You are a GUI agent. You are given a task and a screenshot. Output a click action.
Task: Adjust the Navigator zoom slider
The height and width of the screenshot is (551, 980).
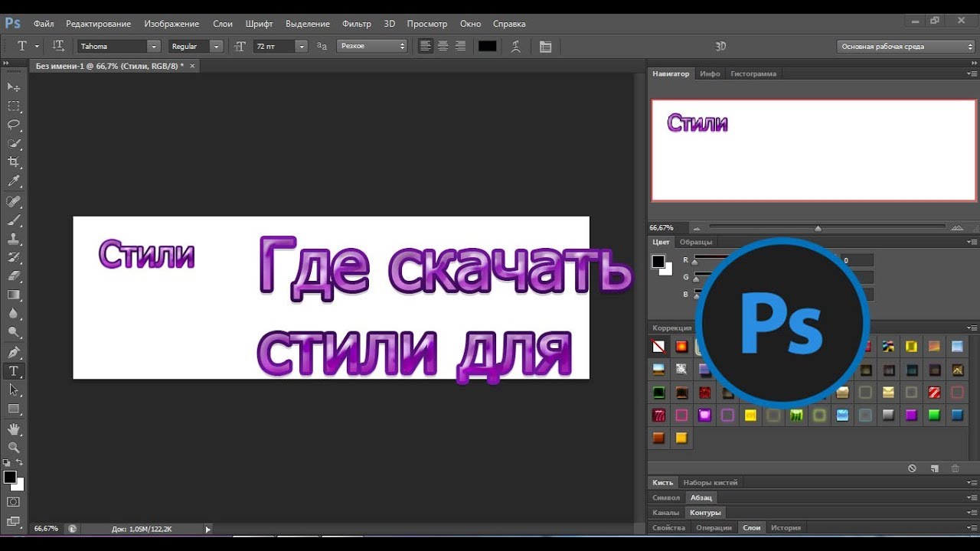(x=818, y=227)
